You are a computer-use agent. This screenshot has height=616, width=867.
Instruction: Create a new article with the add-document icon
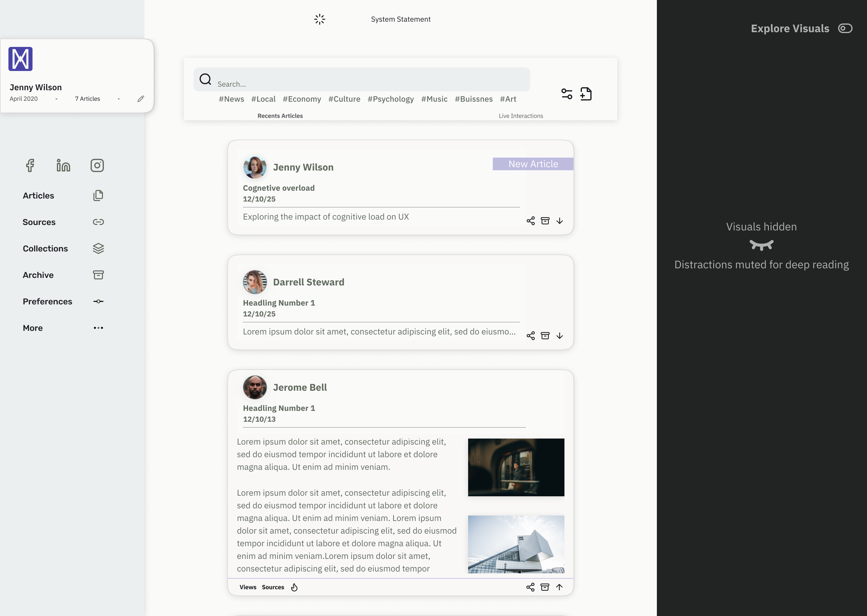(586, 94)
